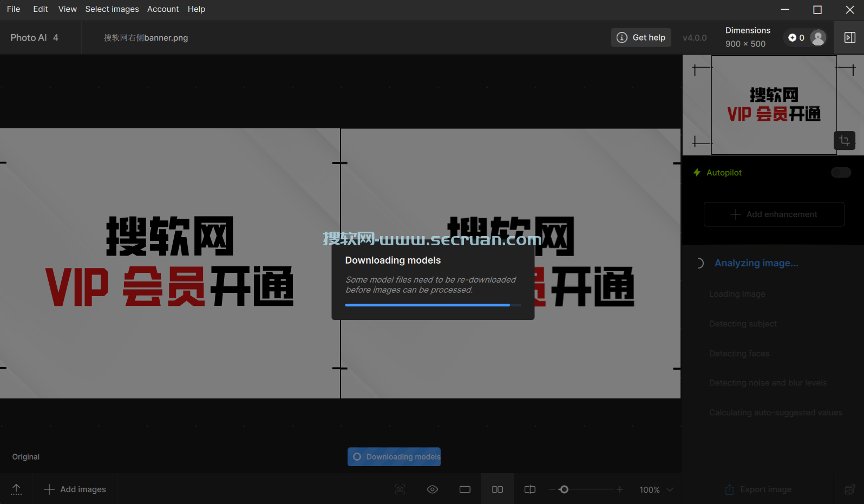Image resolution: width=864 pixels, height=504 pixels.
Task: Click the crop tool icon on preview
Action: [x=845, y=141]
